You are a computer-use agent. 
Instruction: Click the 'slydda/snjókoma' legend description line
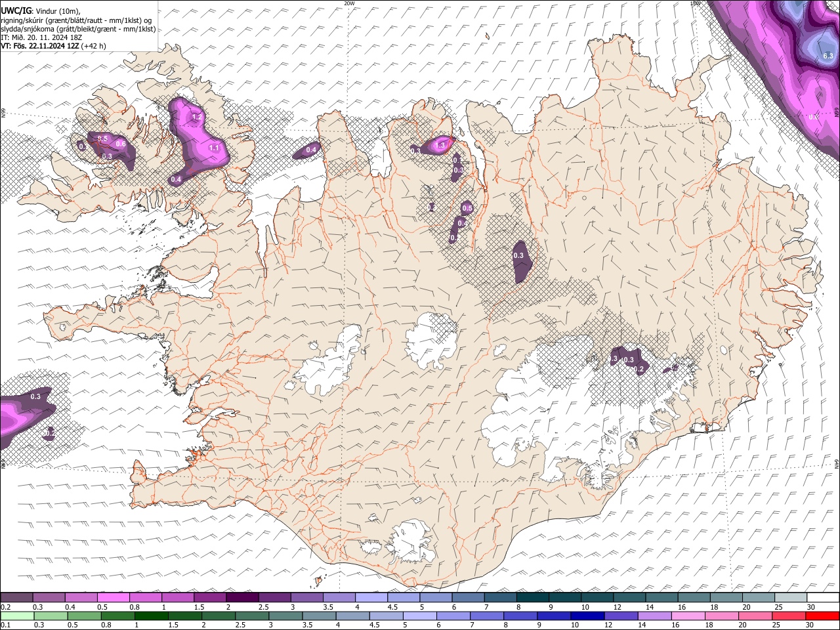pos(78,29)
